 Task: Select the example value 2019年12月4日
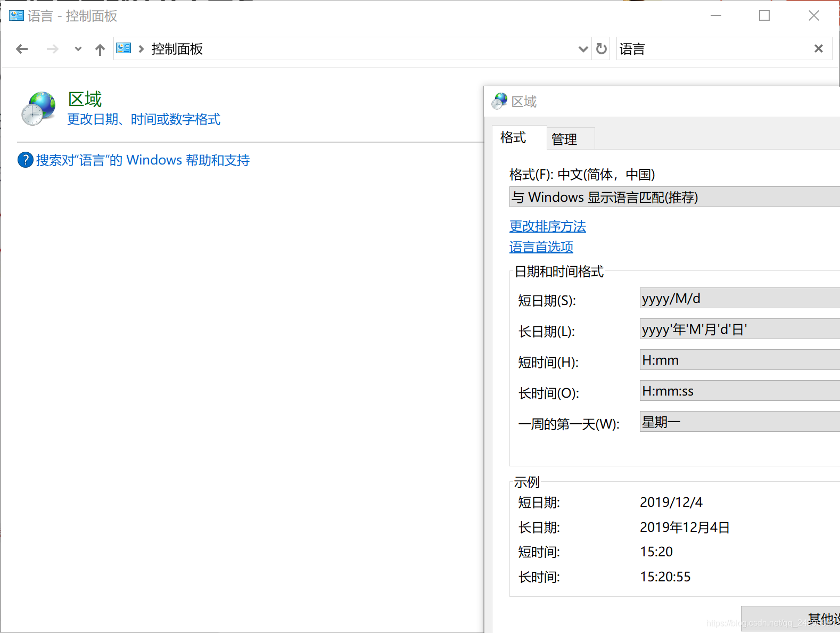click(685, 527)
